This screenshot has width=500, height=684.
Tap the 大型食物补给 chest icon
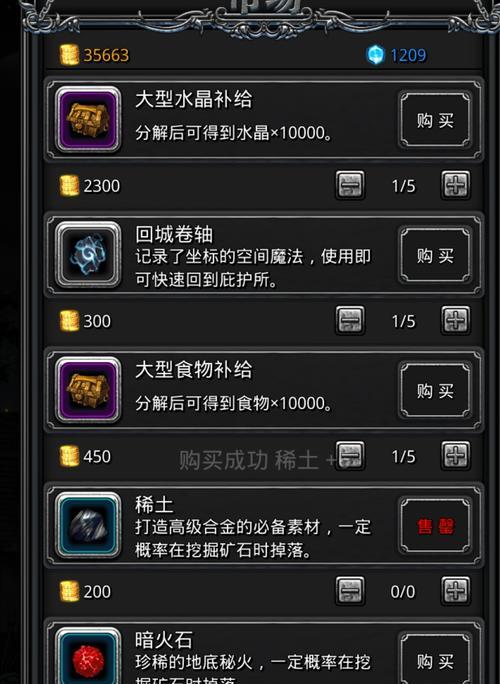[x=88, y=390]
